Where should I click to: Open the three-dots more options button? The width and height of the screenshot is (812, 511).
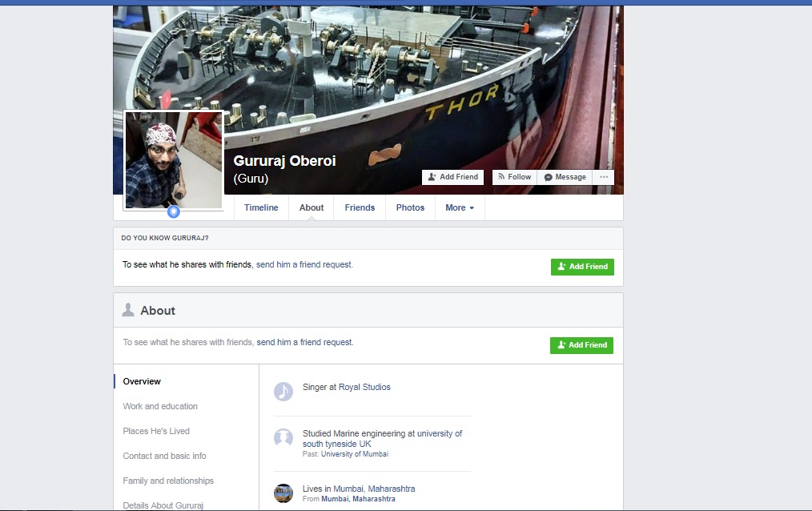[x=604, y=177]
